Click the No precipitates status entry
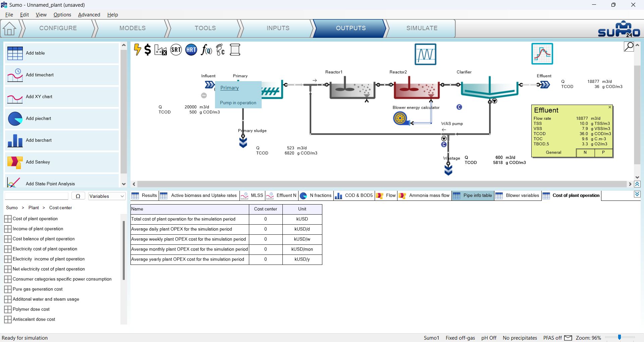 pyautogui.click(x=520, y=338)
